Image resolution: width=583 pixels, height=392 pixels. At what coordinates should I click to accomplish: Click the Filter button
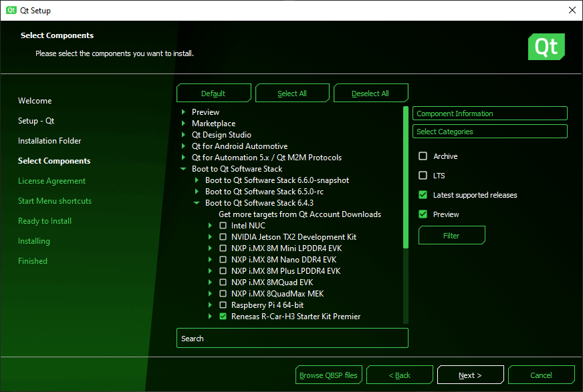(x=451, y=236)
